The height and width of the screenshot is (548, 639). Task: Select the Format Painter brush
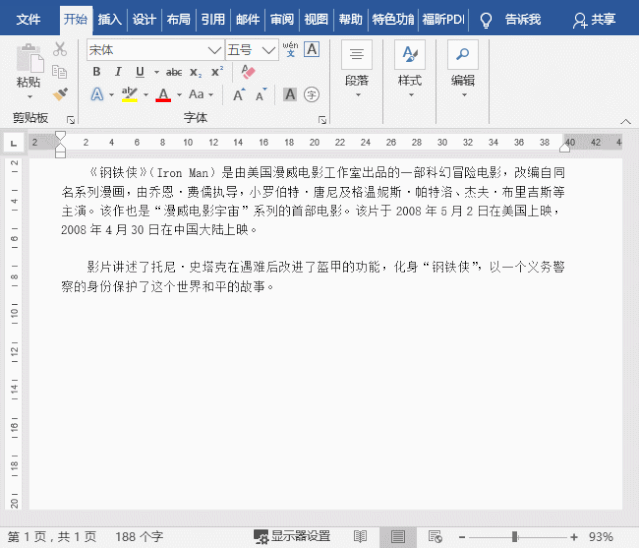click(x=60, y=95)
